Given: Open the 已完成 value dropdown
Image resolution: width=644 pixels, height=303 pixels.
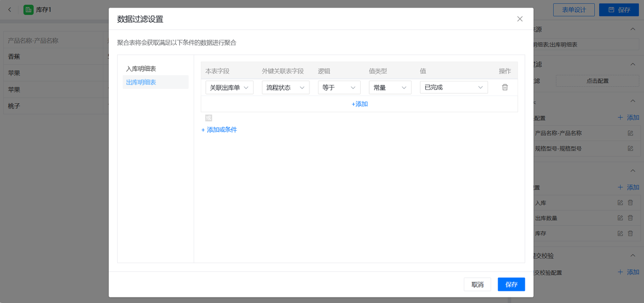Looking at the screenshot, I should point(453,87).
